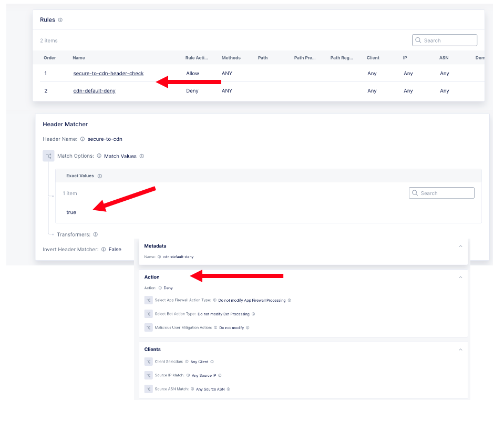Image resolution: width=504 pixels, height=421 pixels.
Task: Click branch icon beside Client Selection
Action: pyautogui.click(x=149, y=362)
